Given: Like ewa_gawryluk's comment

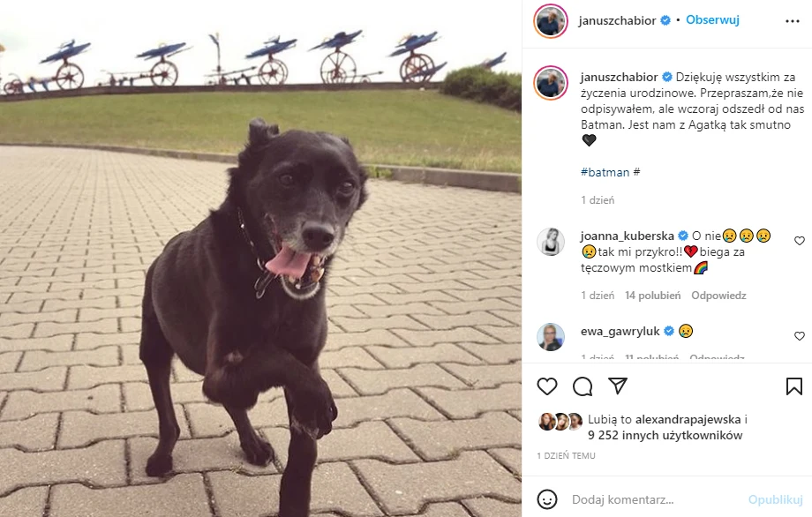Looking at the screenshot, I should pos(799,336).
